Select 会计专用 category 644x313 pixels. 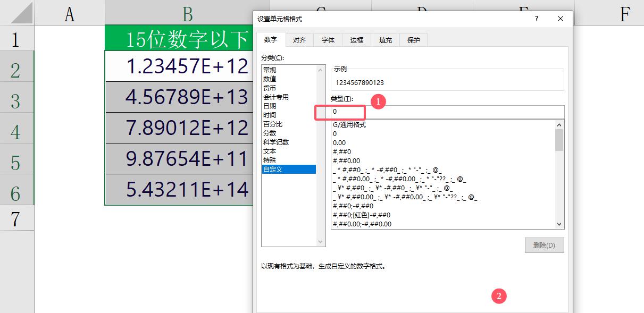pyautogui.click(x=289, y=97)
